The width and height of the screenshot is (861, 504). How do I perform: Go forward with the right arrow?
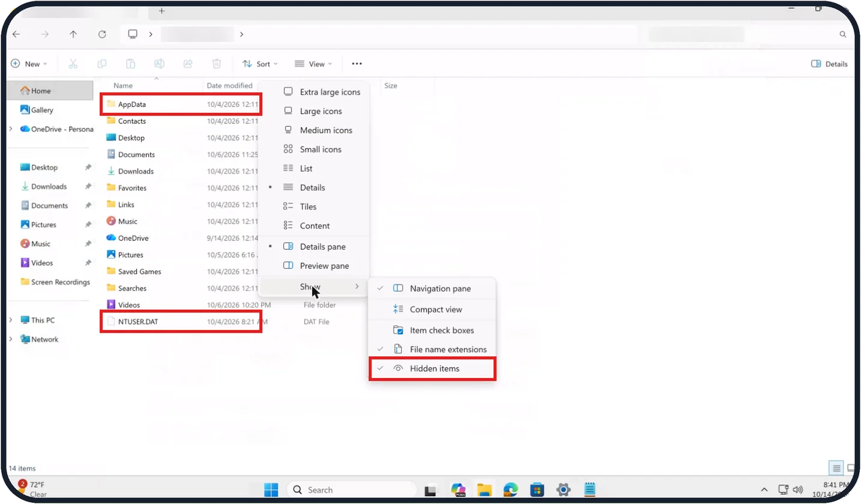[x=45, y=34]
